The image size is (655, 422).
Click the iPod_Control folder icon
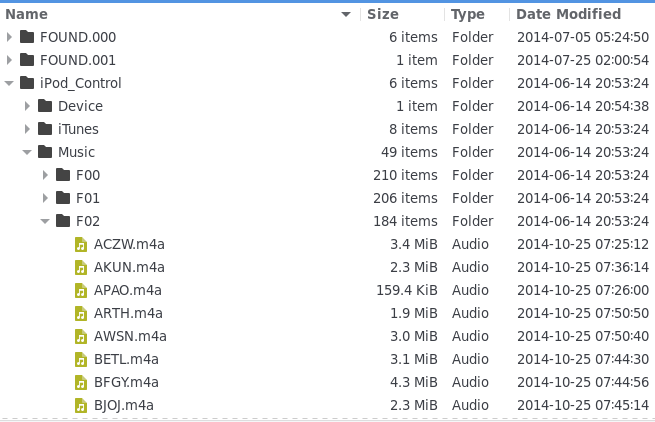point(27,84)
